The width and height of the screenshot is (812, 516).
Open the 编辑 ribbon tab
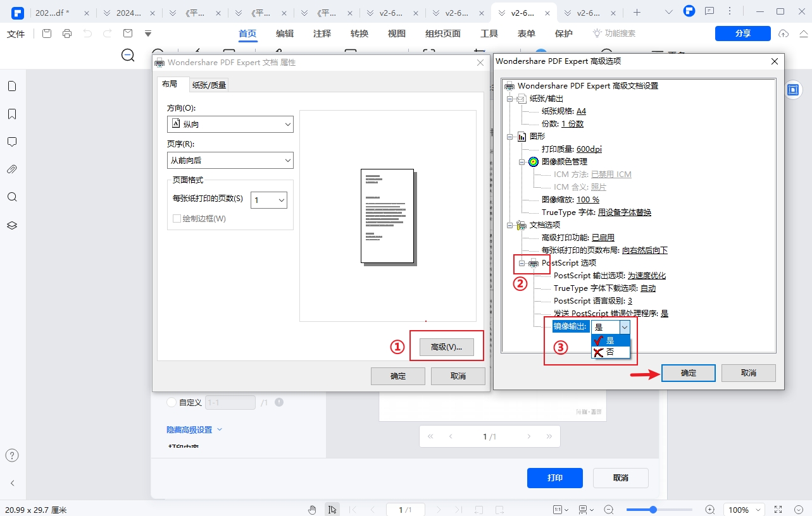pyautogui.click(x=285, y=34)
